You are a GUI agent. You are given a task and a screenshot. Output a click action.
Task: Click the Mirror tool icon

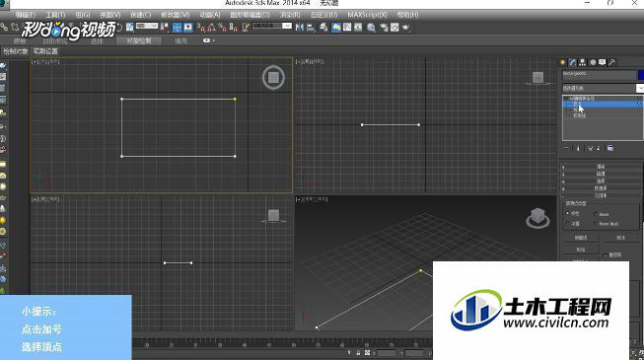[300, 28]
